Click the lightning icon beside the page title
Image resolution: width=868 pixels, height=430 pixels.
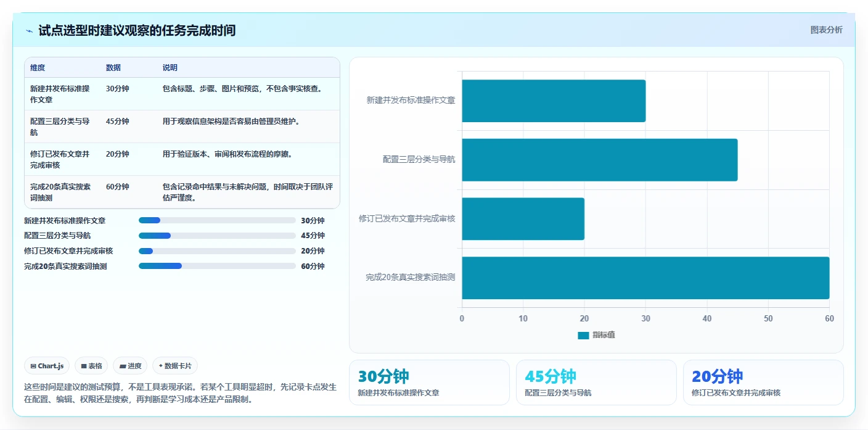point(29,31)
